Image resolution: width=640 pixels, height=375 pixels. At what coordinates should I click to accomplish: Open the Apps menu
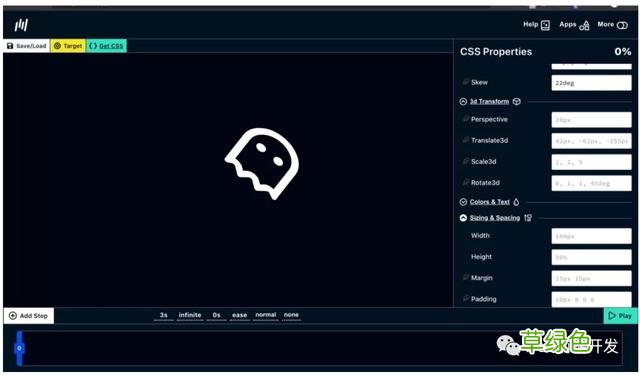click(x=574, y=25)
